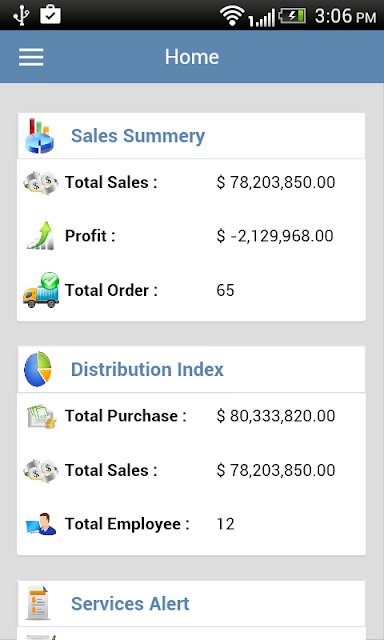Select the Profit value $ -2,129,968.00
The height and width of the screenshot is (640, 384).
[275, 236]
